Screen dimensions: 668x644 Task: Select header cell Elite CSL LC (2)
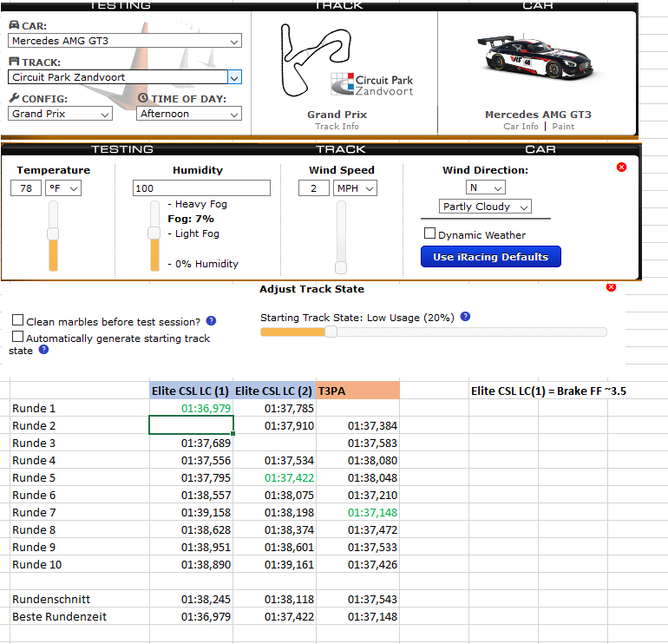pyautogui.click(x=274, y=391)
